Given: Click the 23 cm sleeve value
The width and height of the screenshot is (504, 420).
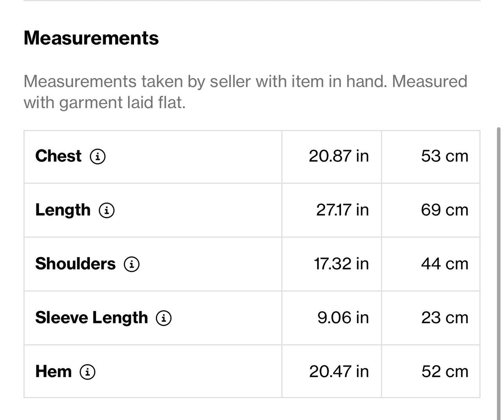Looking at the screenshot, I should point(444,318).
